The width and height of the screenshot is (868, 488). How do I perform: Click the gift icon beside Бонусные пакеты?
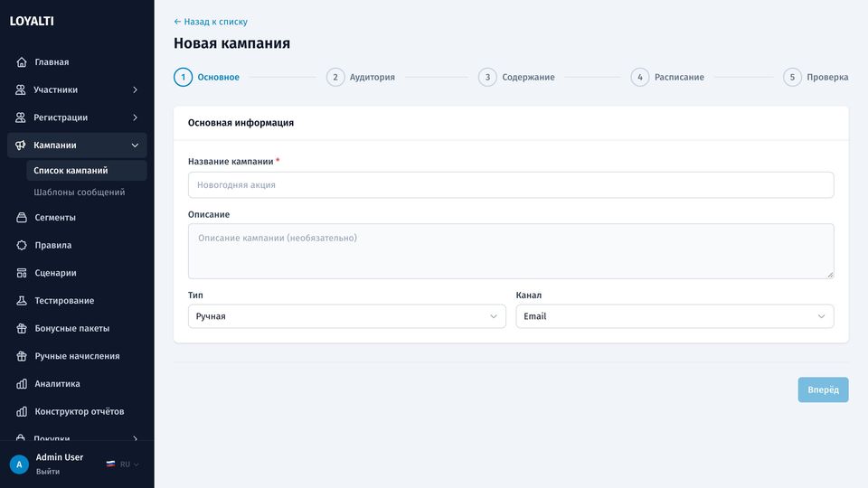(22, 328)
